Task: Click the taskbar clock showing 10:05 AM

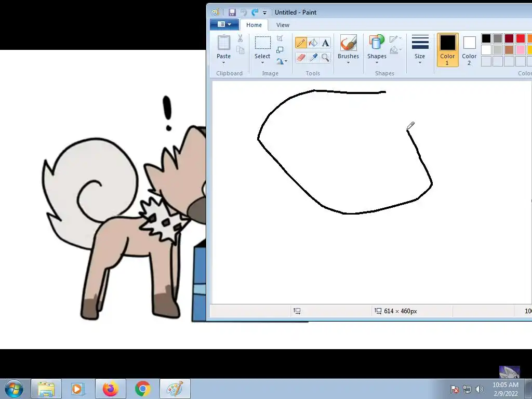Action: pyautogui.click(x=505, y=385)
